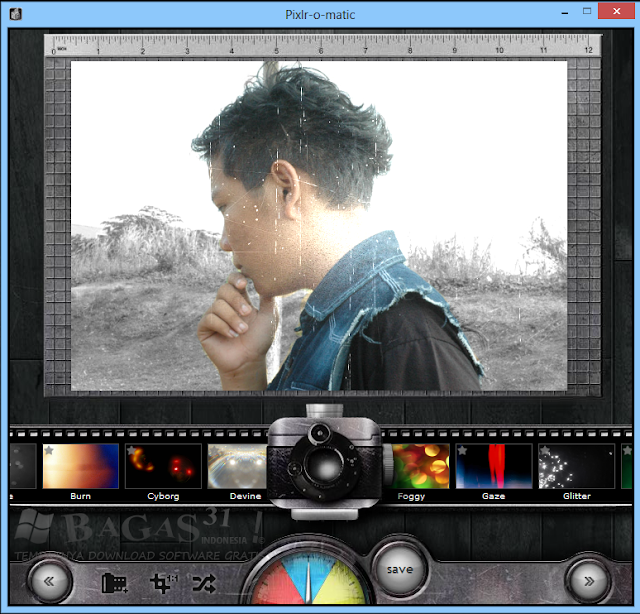Viewport: 640px width, 614px height.
Task: Click the Gaze label text
Action: 493,496
